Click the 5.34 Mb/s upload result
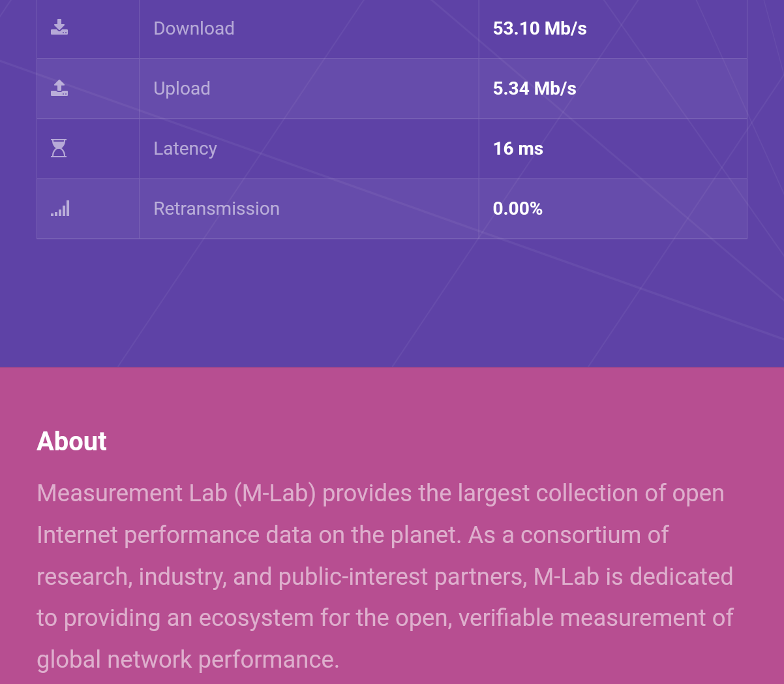The width and height of the screenshot is (784, 684). click(x=534, y=89)
